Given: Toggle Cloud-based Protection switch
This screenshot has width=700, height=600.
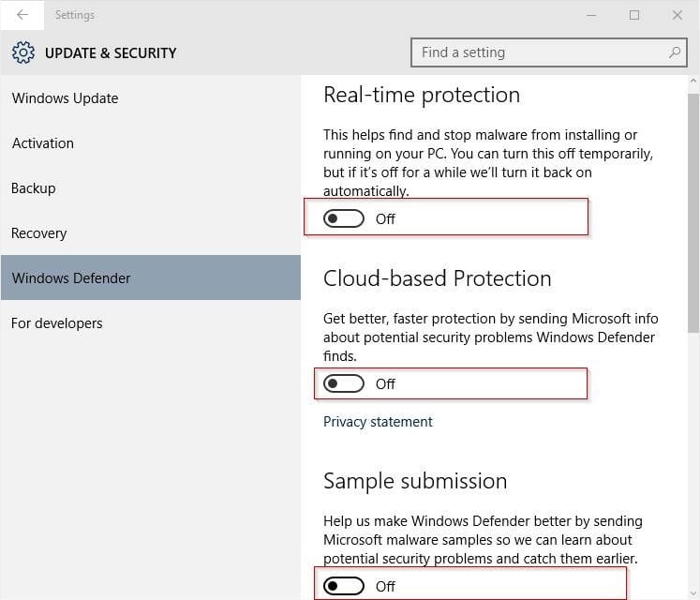Looking at the screenshot, I should click(344, 383).
